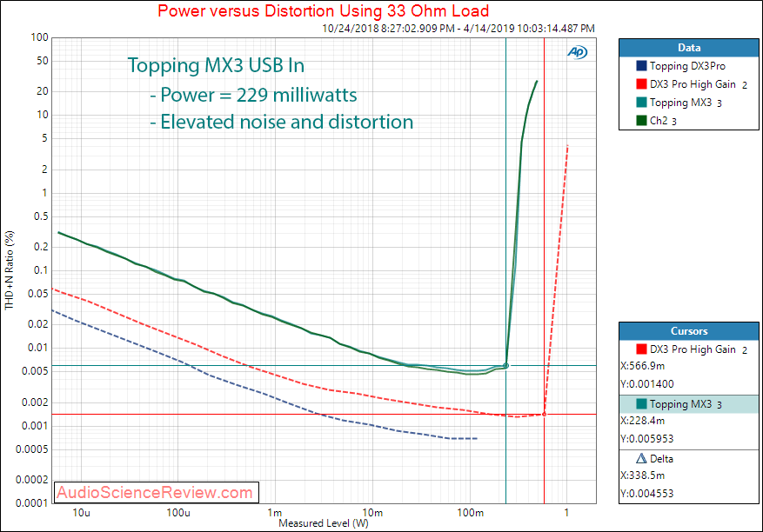Click the Y:0.001400 cursor value

[647, 384]
